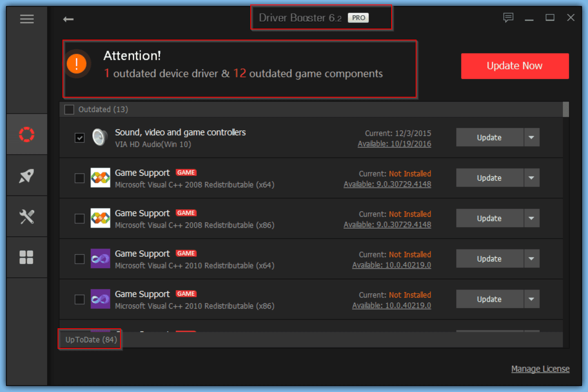Click the Visual C++ 2010 (x64) icon
This screenshot has height=392, width=588.
tap(100, 258)
